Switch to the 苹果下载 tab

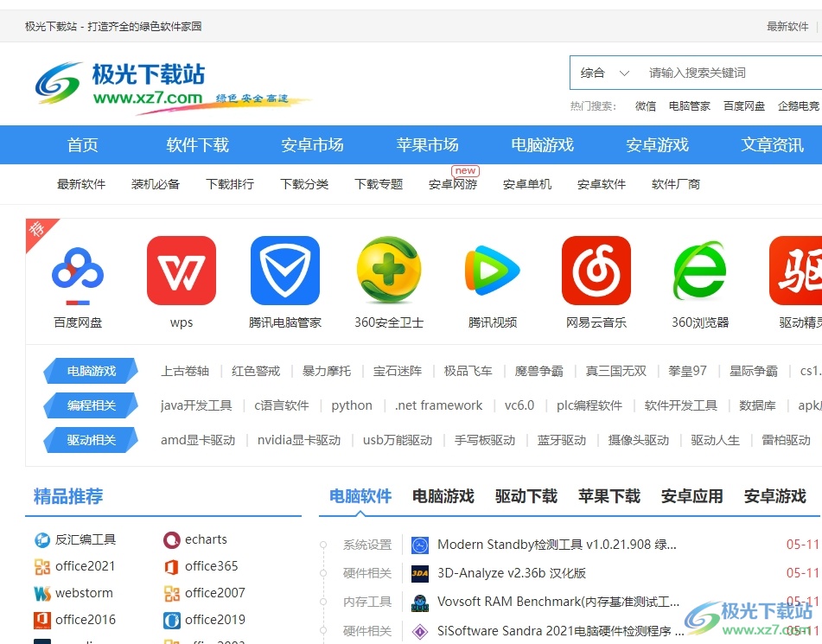pos(609,496)
